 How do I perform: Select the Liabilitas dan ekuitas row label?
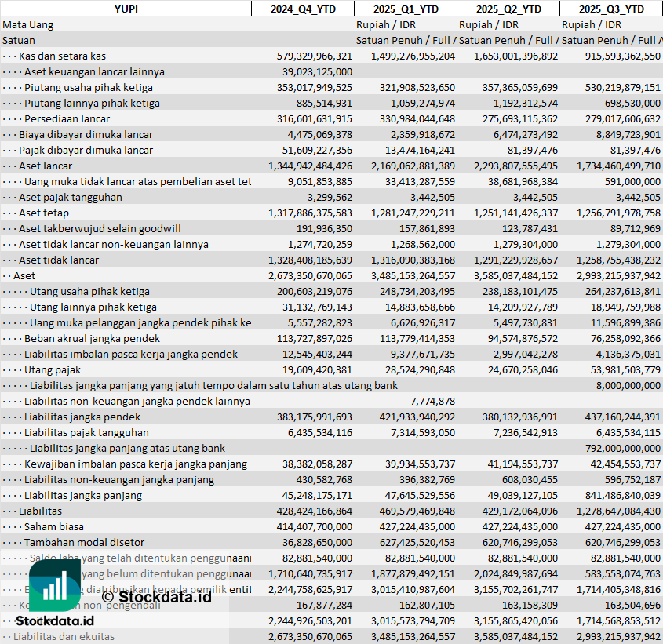coord(64,636)
